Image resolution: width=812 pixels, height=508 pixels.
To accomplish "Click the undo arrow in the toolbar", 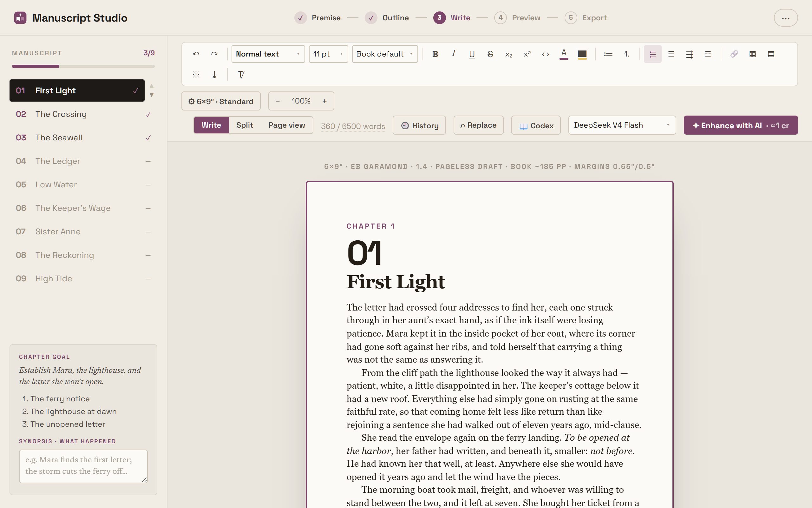I will coord(196,54).
